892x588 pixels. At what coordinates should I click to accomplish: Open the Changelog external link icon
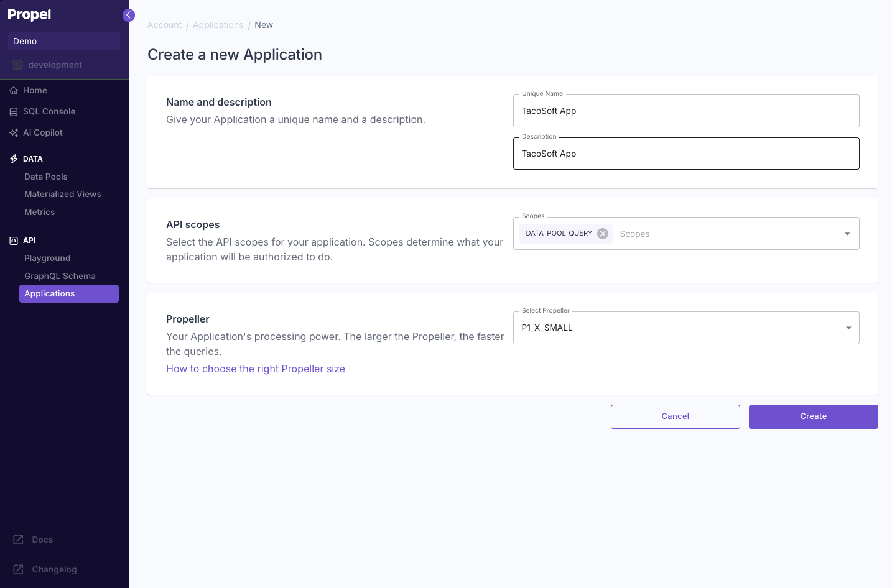(17, 569)
